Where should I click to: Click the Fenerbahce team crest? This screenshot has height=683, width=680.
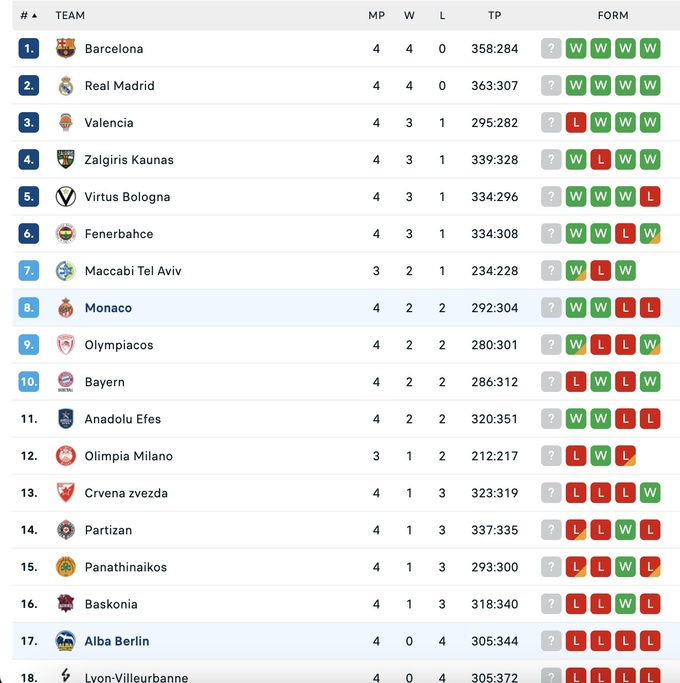tap(65, 233)
